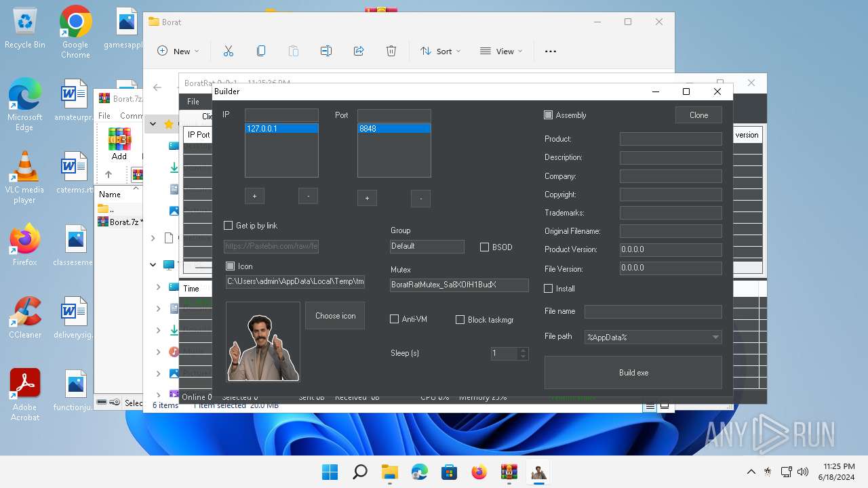868x488 pixels.
Task: Click File Explorer icon on taskbar
Action: [390, 472]
